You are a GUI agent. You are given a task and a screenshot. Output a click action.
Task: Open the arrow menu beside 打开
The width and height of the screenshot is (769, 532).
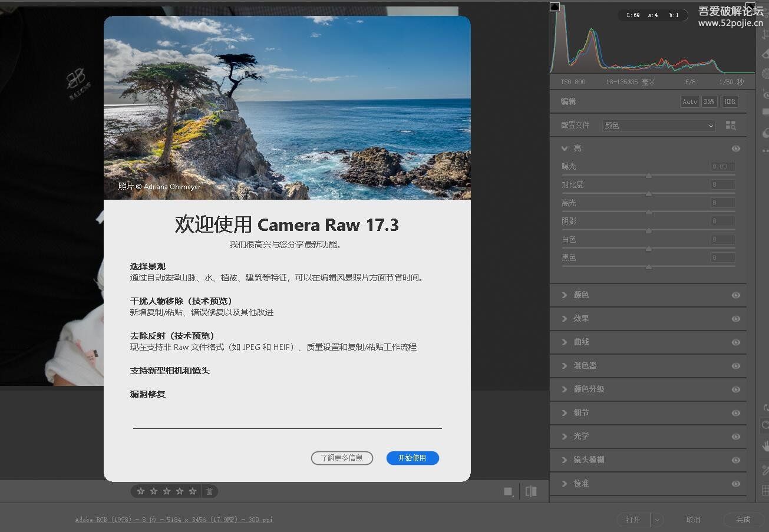[657, 520]
